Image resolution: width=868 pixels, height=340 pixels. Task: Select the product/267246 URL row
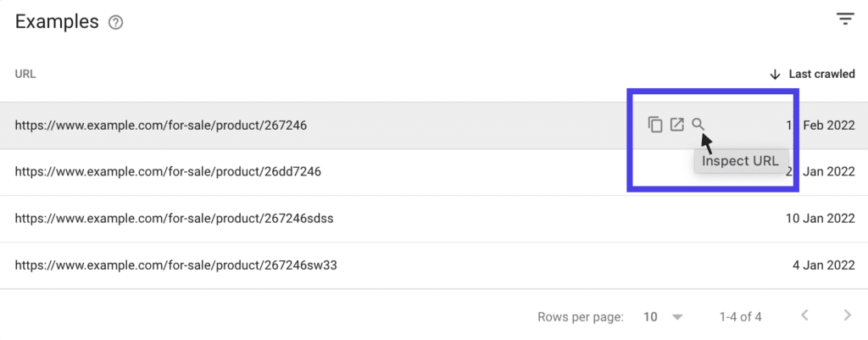[160, 125]
